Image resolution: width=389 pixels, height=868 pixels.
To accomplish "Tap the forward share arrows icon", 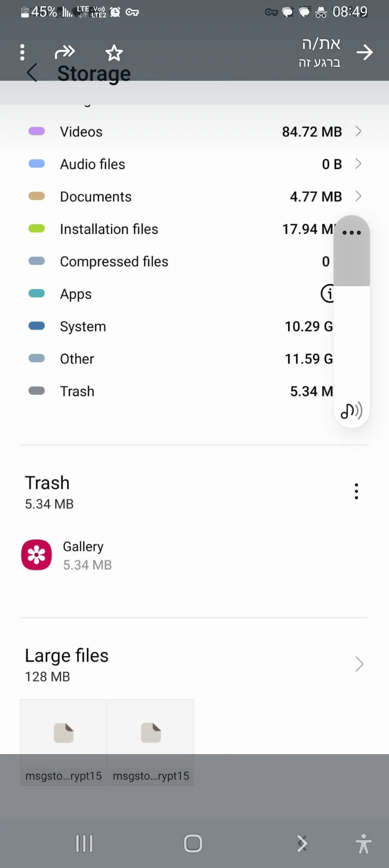I will tap(65, 52).
